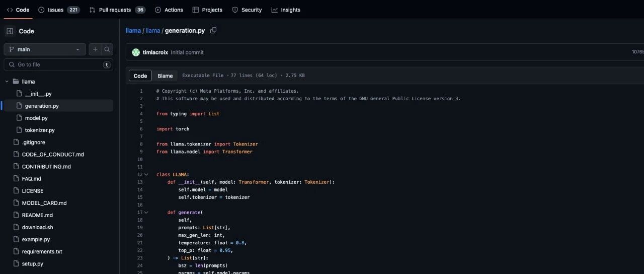
Task: Copy file path icon next to generation.py
Action: [213, 31]
